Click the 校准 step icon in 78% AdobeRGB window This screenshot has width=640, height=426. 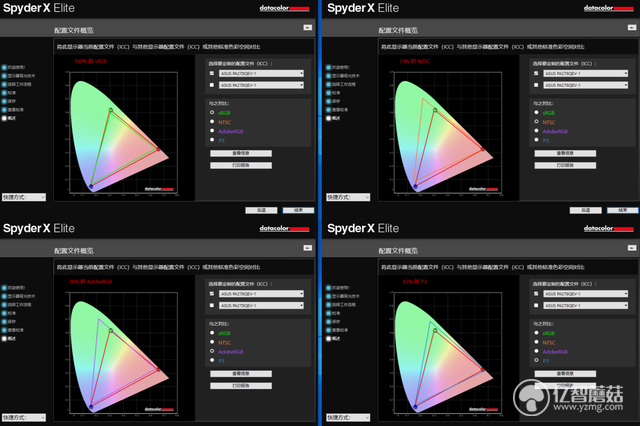pyautogui.click(x=4, y=313)
